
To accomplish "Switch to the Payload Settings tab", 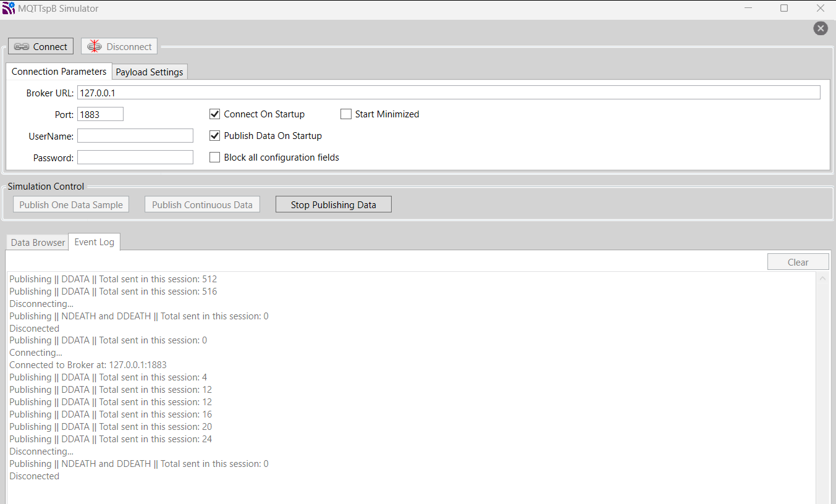I will (x=150, y=72).
